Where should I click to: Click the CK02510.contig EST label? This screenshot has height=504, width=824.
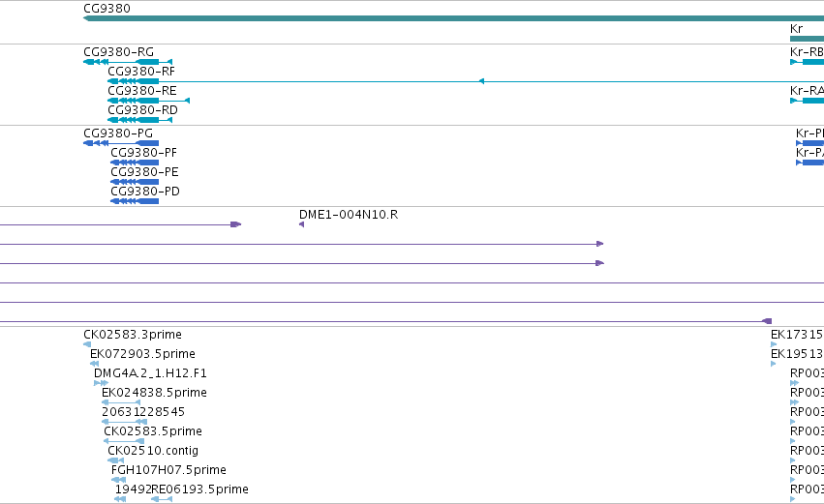pos(153,451)
